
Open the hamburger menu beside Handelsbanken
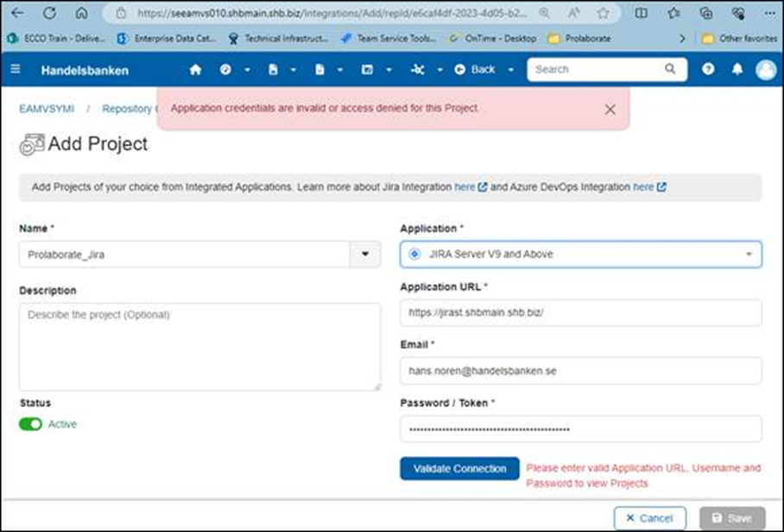[16, 69]
